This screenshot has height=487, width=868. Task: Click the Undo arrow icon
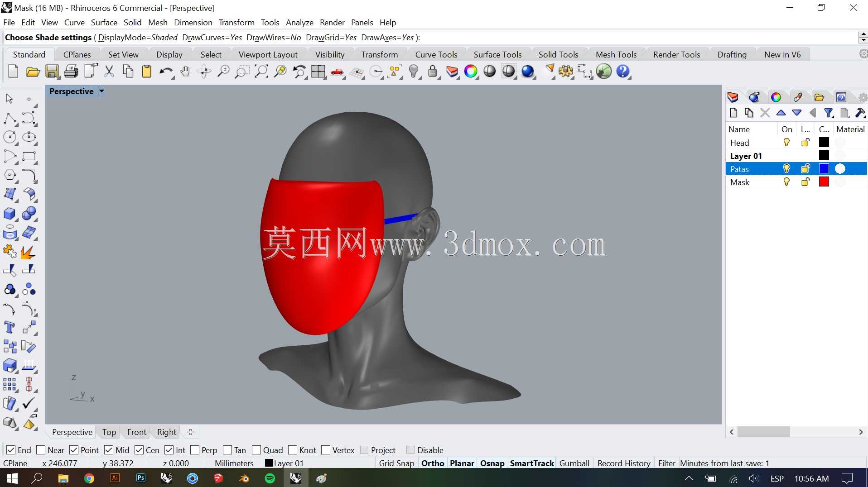point(166,72)
